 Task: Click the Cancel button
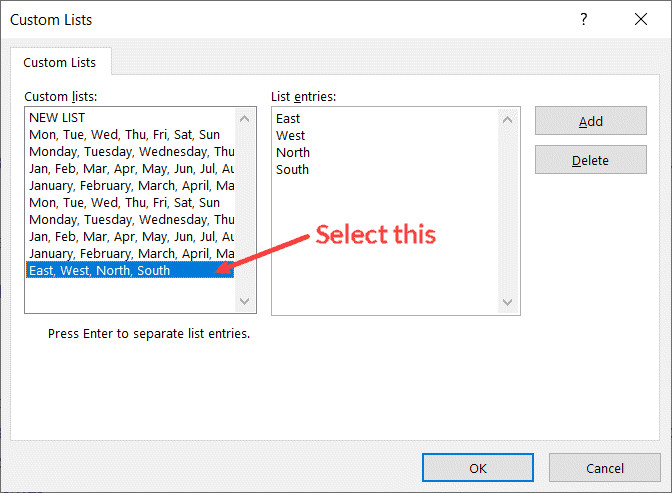(604, 468)
